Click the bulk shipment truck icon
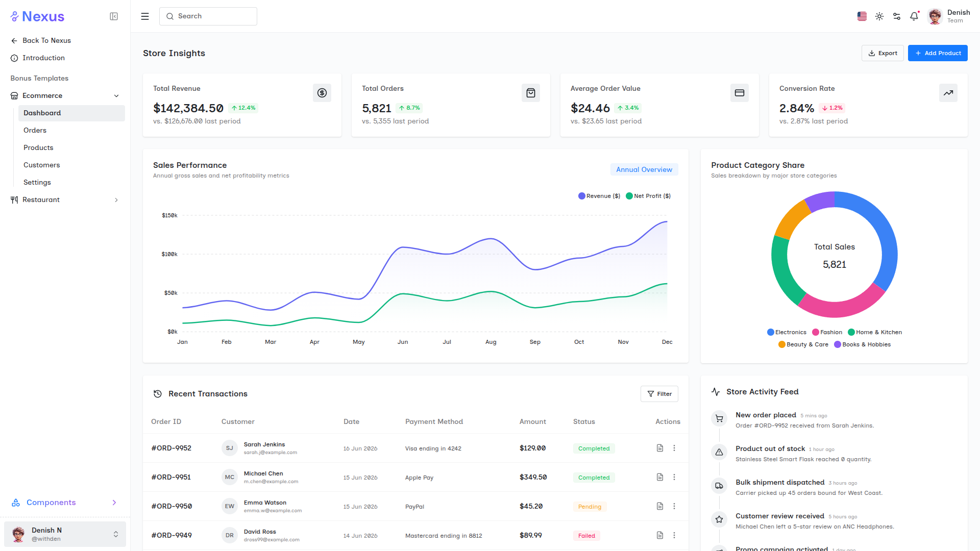 click(719, 486)
